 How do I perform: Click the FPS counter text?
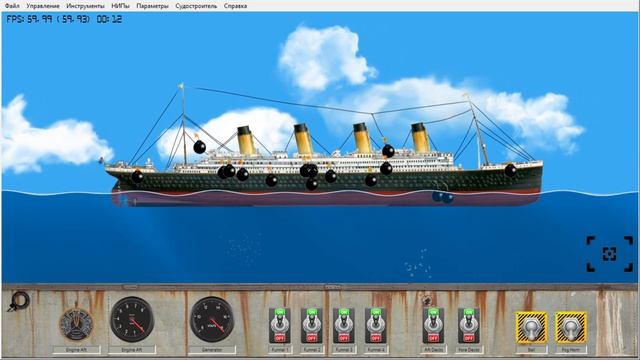tap(48, 19)
